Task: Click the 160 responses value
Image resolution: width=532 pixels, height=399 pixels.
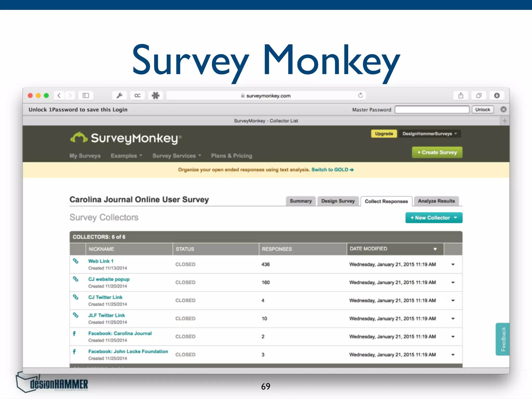Action: click(265, 282)
